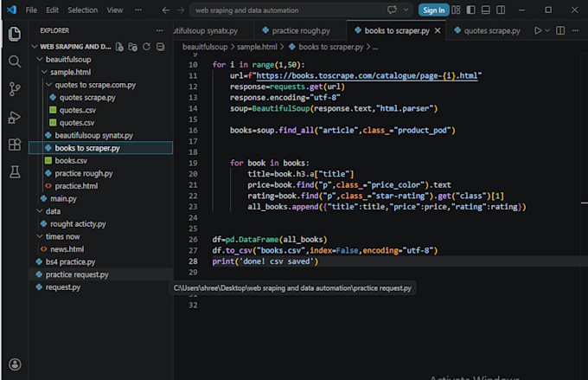
Task: Open the Search view in activity bar
Action: [x=15, y=61]
